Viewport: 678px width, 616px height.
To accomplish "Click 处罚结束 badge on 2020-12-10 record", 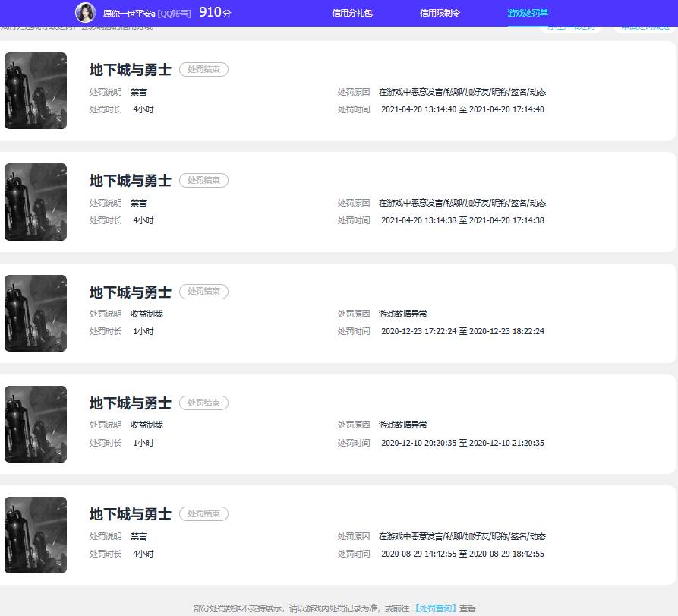I will [203, 403].
